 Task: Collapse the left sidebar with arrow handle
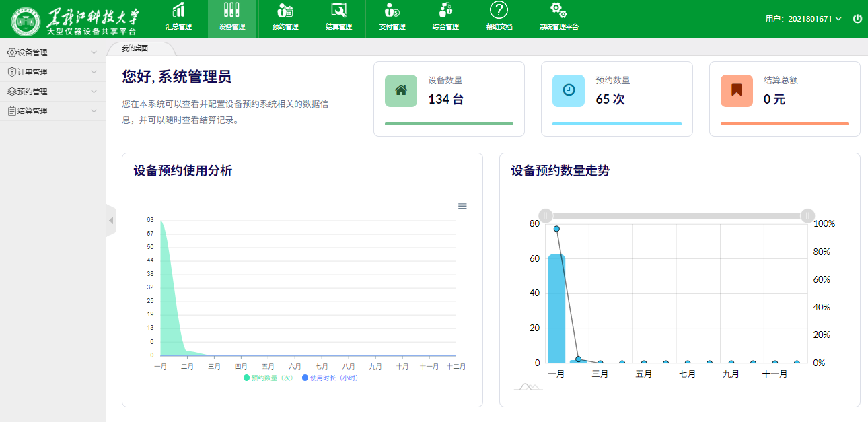tap(111, 221)
